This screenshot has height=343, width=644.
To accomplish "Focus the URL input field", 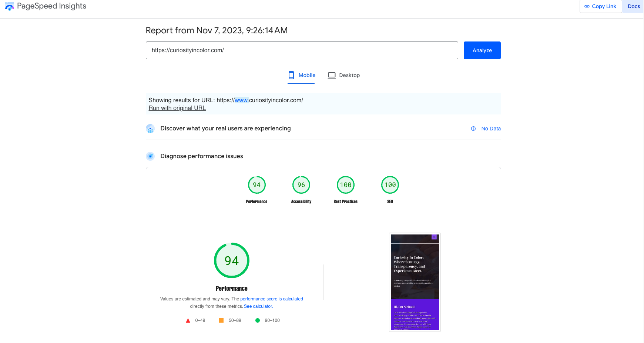I will [302, 50].
